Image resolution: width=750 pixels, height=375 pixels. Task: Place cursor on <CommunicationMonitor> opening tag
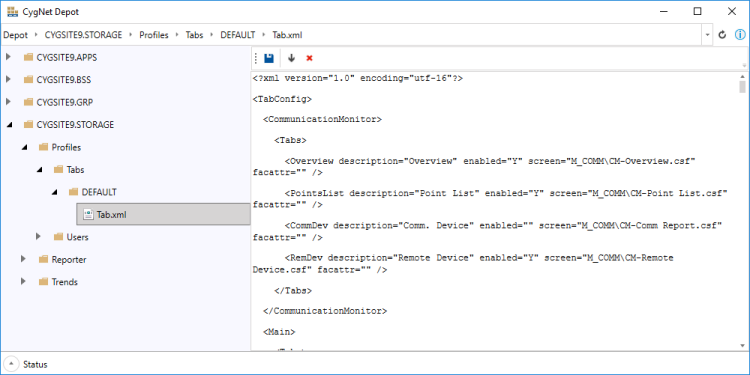coord(322,119)
